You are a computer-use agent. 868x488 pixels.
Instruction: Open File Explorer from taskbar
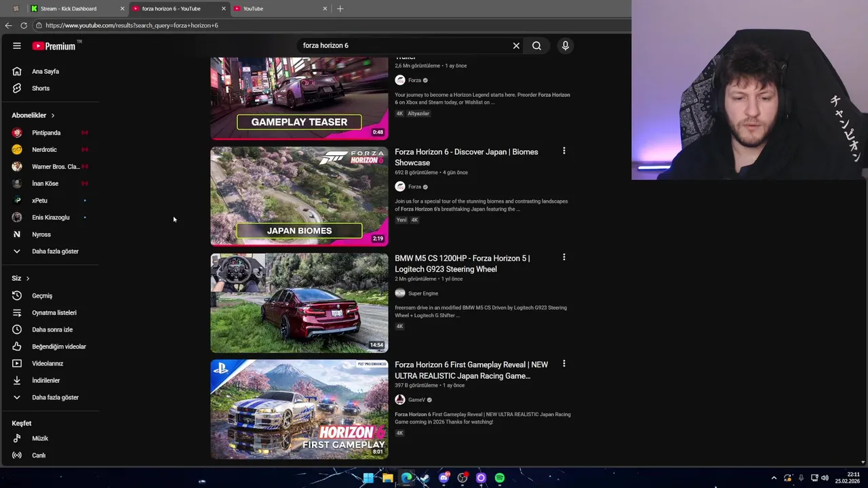pyautogui.click(x=387, y=478)
